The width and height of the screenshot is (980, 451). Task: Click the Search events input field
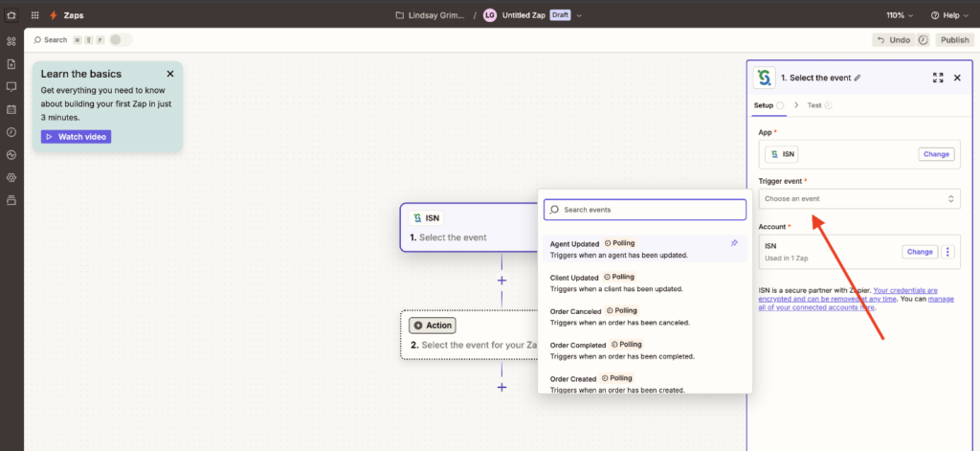click(645, 210)
